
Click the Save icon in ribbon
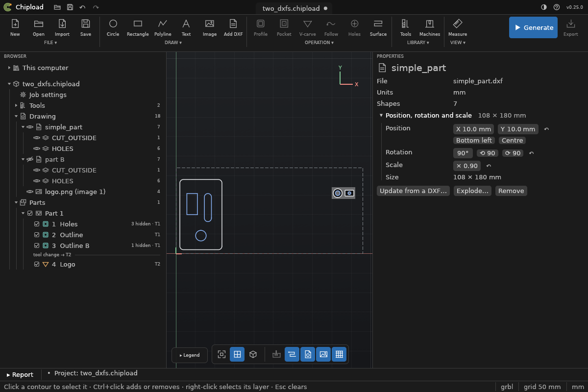(x=86, y=24)
